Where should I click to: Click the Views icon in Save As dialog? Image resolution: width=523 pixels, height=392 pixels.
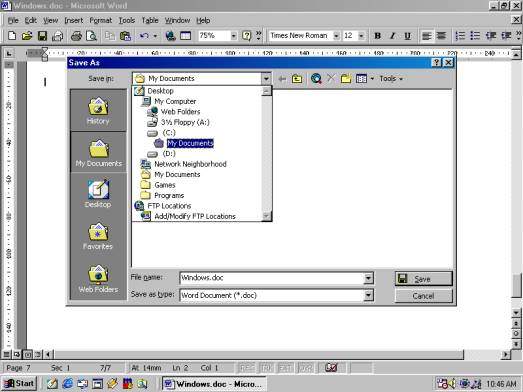361,79
